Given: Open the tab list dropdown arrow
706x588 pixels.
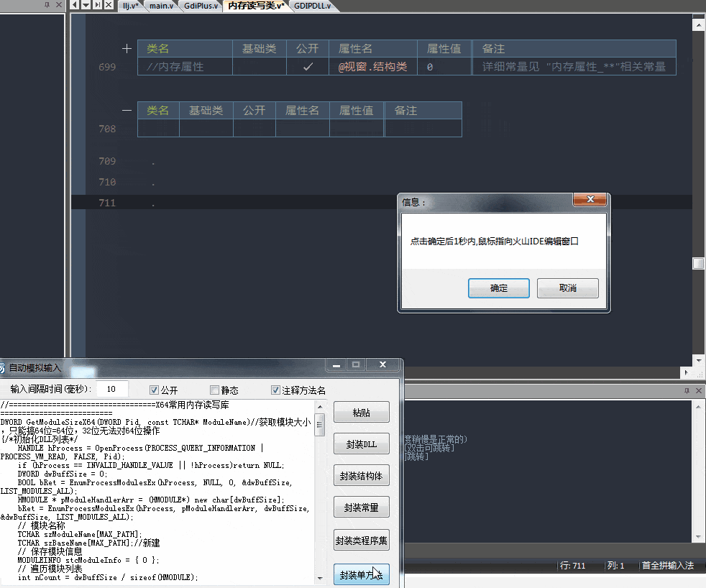Looking at the screenshot, I should (x=86, y=5).
